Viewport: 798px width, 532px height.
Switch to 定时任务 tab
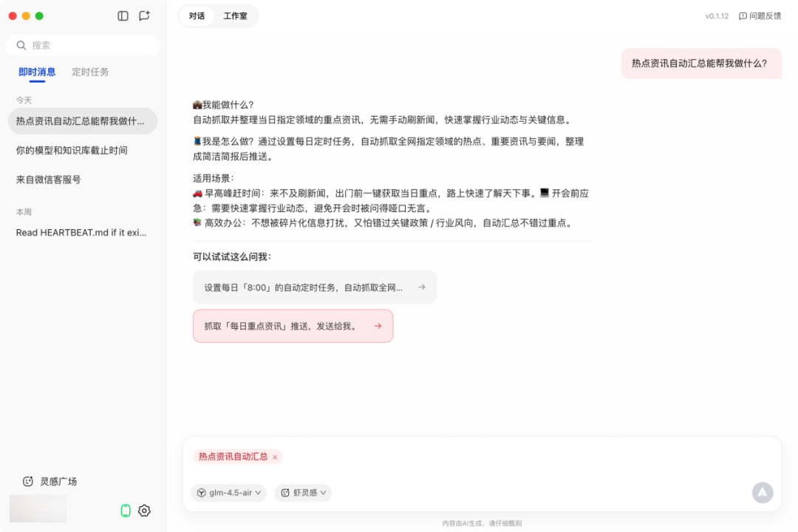coord(90,72)
